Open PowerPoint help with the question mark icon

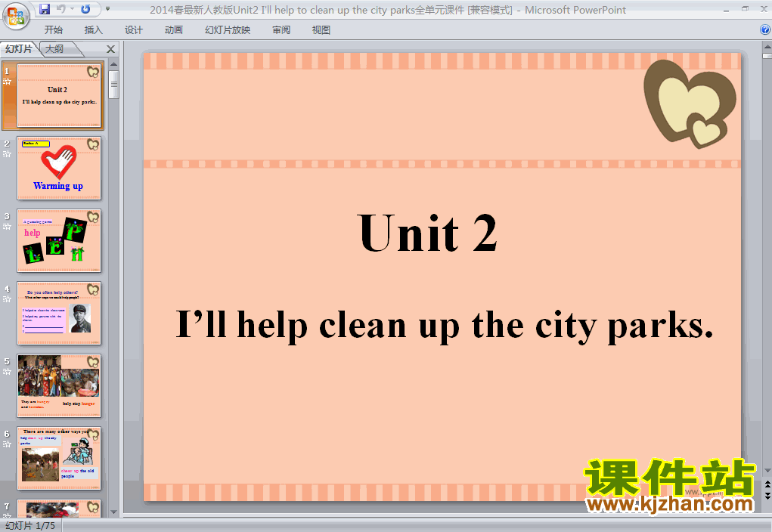(x=765, y=29)
